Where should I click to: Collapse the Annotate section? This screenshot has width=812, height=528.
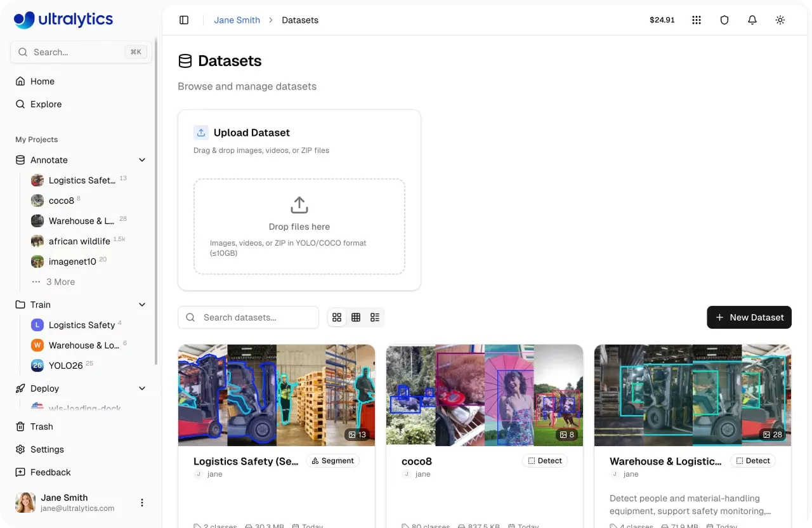142,160
